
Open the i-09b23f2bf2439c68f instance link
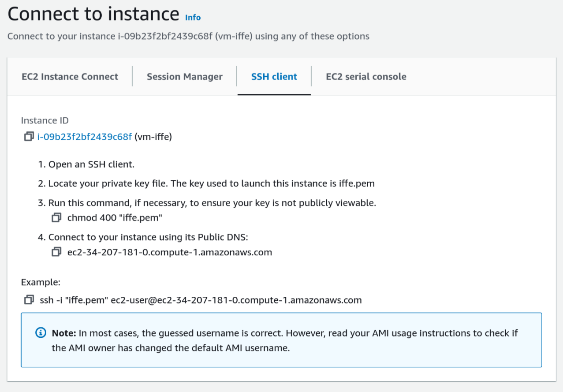[85, 137]
